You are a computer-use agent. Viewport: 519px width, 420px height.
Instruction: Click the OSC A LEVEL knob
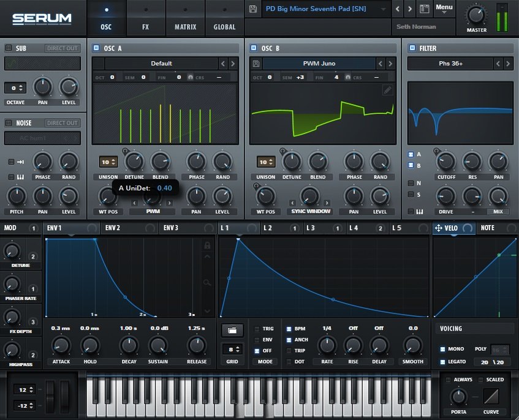tap(222, 197)
